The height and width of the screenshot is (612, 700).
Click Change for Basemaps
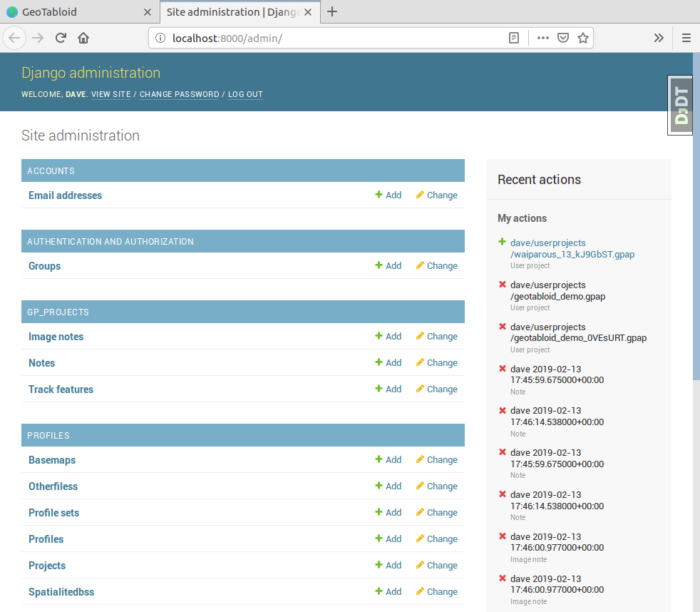[x=436, y=459]
